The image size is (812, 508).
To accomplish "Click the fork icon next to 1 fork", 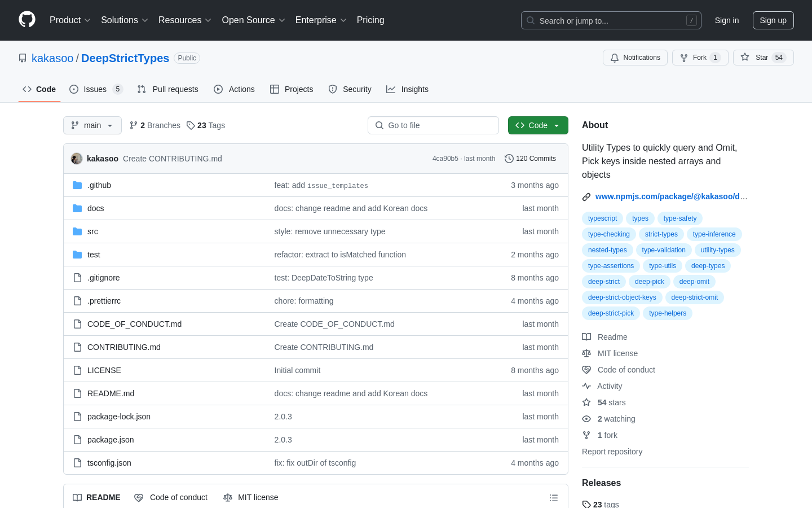I will [586, 435].
